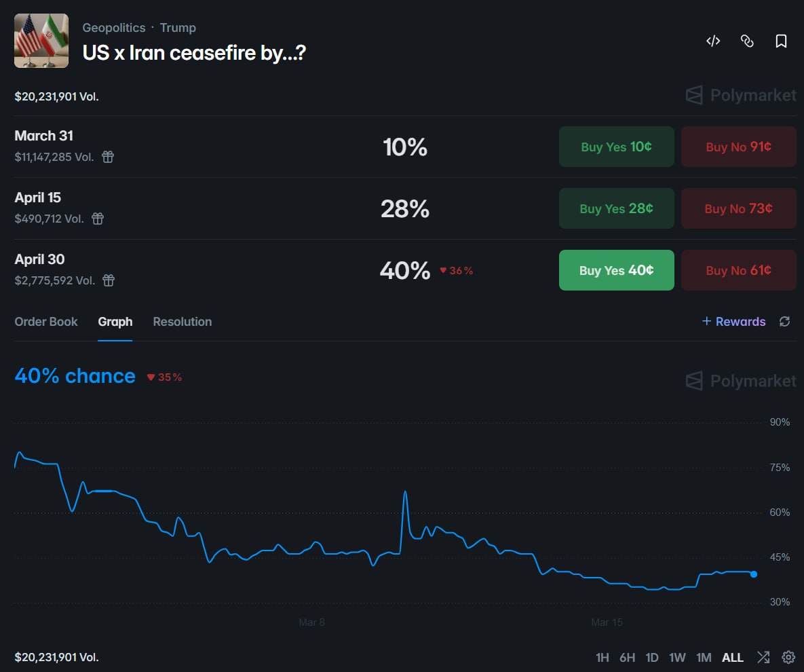Open the Resolution tab
This screenshot has height=672, width=804.
pos(182,322)
